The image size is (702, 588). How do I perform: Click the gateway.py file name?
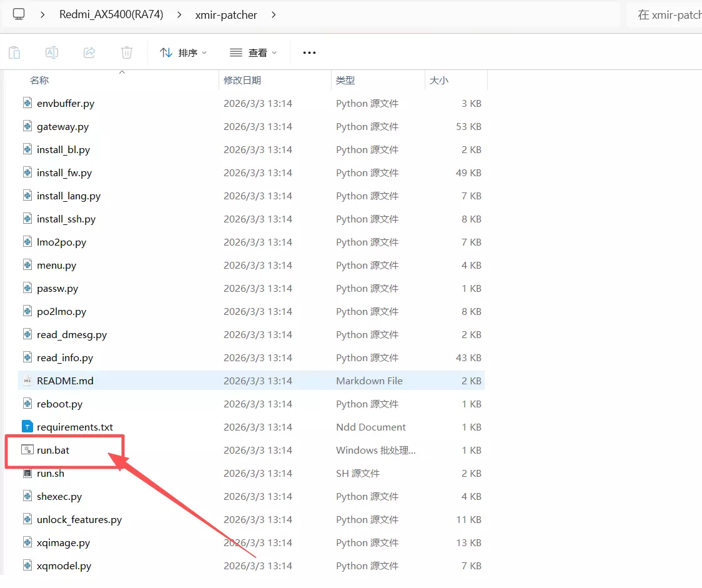coord(62,127)
